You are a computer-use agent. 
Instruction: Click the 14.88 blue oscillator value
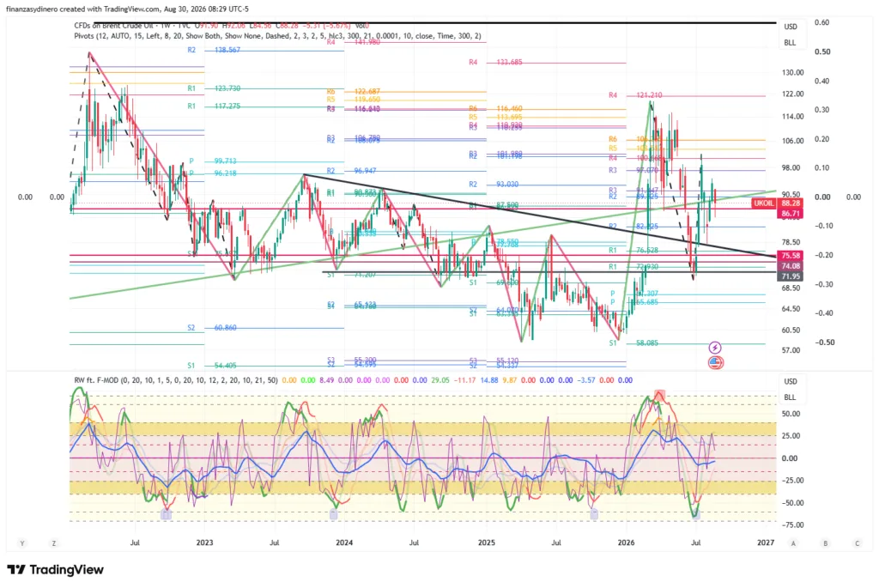click(489, 380)
